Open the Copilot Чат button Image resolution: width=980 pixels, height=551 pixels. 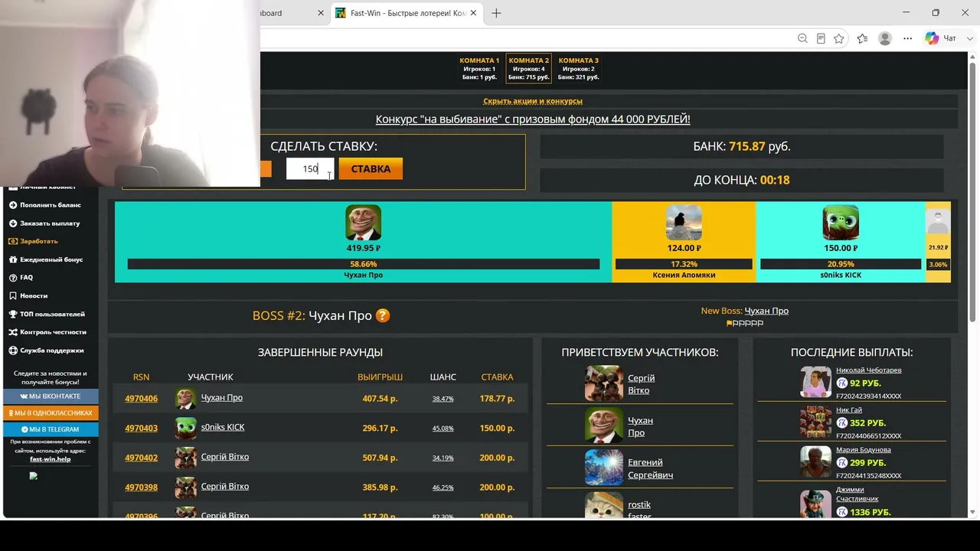click(x=941, y=38)
